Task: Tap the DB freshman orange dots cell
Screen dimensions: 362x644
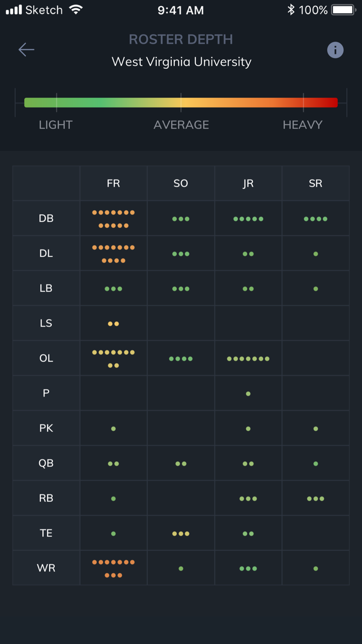Action: click(x=113, y=219)
